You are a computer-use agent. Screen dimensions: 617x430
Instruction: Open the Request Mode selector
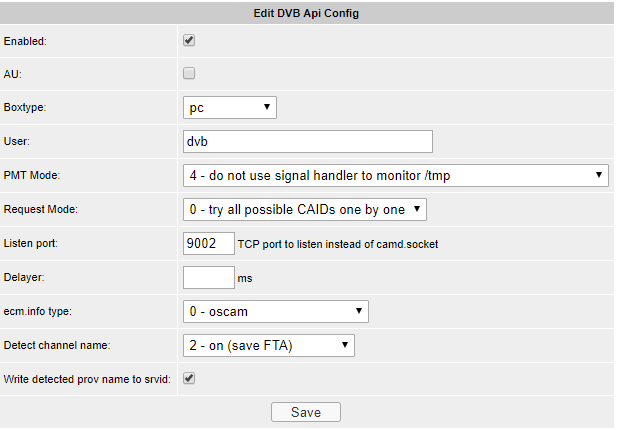pos(305,209)
